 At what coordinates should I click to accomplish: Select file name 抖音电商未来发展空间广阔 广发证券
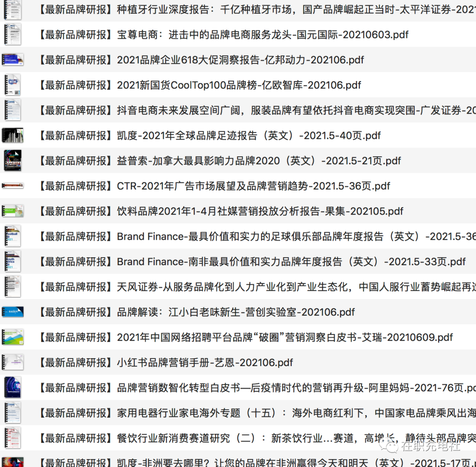(257, 110)
